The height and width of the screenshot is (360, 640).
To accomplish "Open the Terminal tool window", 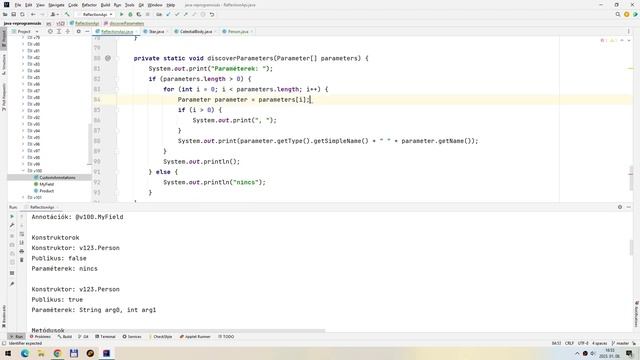I will [x=105, y=337].
